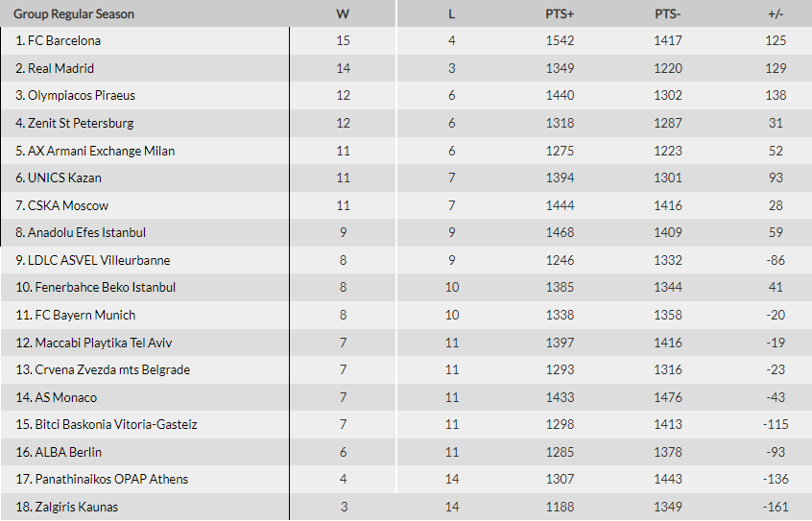Click the PTS+ column header
The image size is (812, 521).
tap(560, 14)
